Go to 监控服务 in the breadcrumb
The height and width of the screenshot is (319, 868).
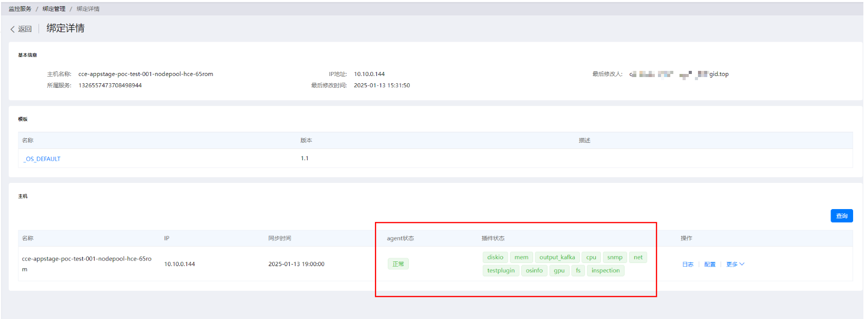point(20,9)
